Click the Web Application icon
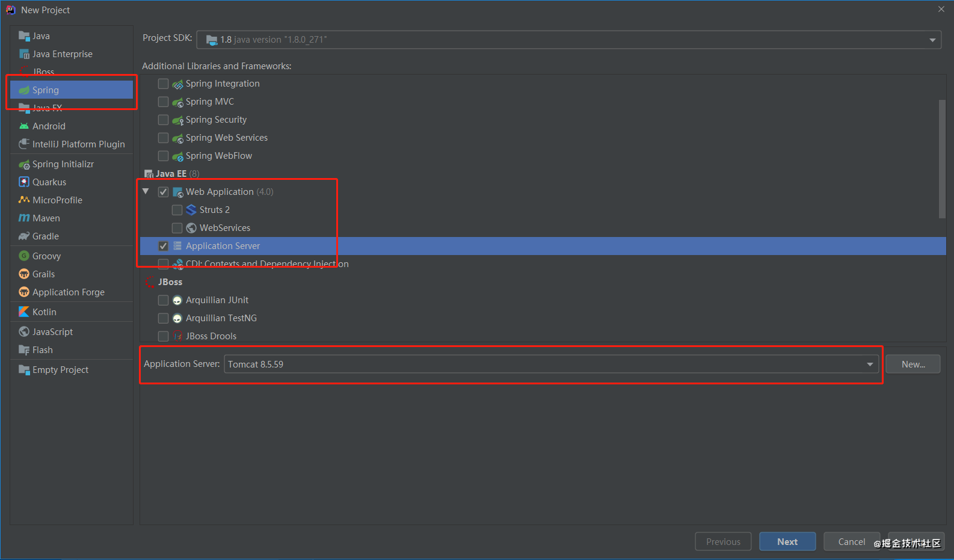Screen dimensions: 954x560 point(177,192)
